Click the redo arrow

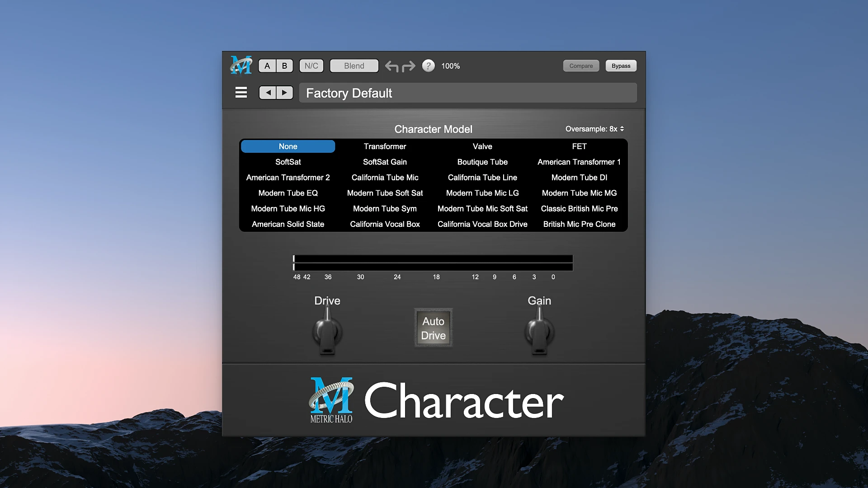coord(408,66)
